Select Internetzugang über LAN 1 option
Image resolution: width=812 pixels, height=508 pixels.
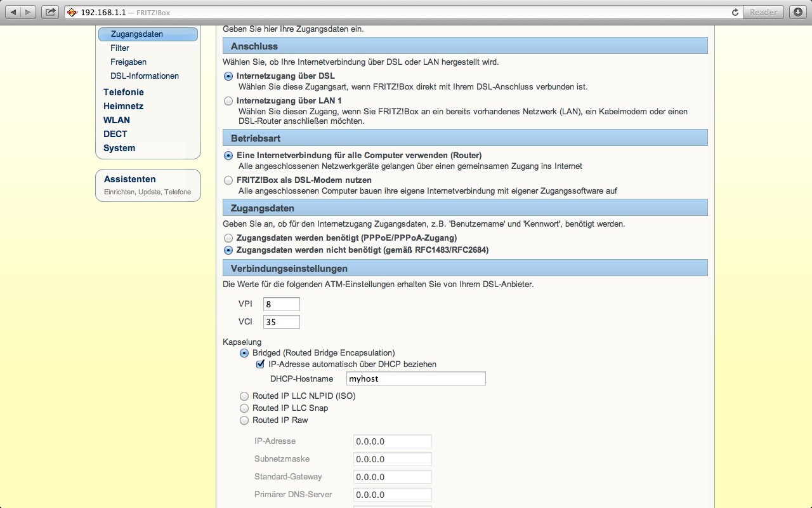[x=228, y=100]
